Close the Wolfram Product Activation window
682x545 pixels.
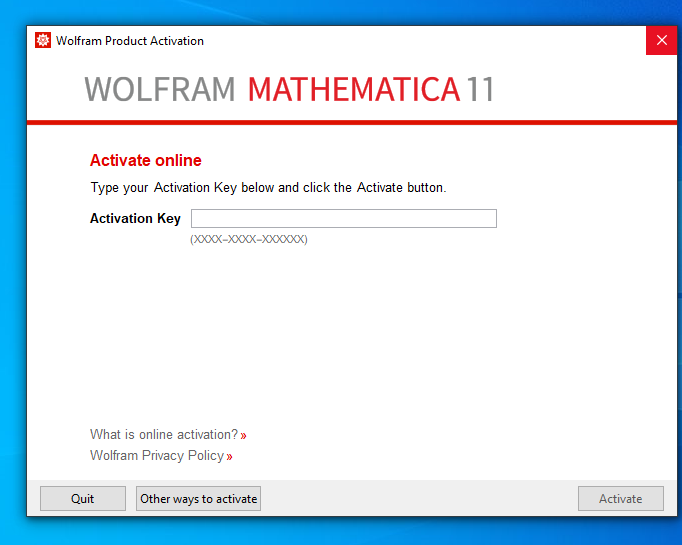tap(662, 40)
